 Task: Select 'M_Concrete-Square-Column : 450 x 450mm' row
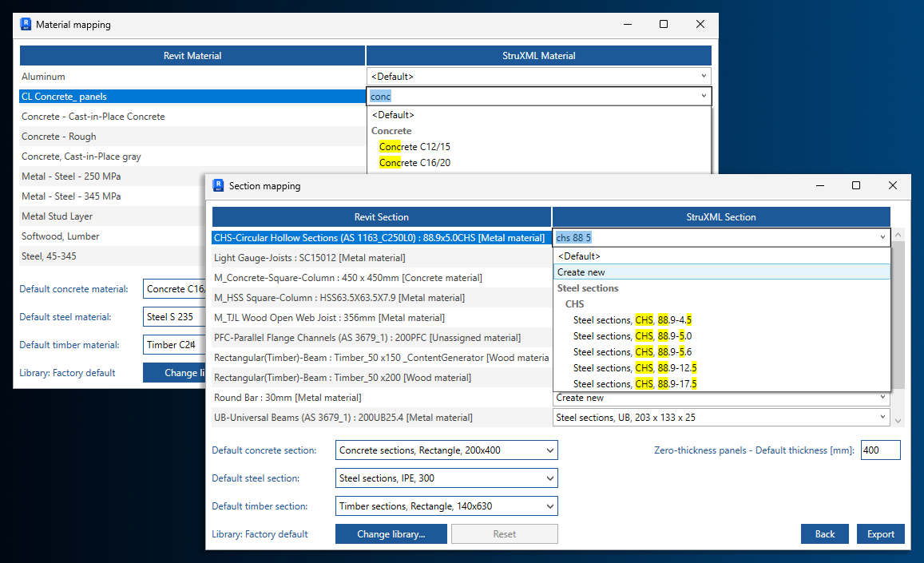381,278
